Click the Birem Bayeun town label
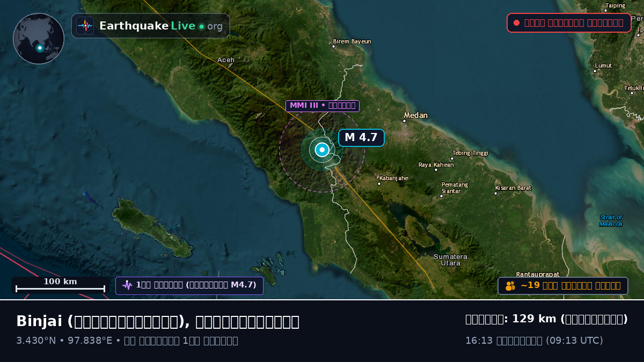Screen dimensions: 644x362 pyautogui.click(x=352, y=41)
